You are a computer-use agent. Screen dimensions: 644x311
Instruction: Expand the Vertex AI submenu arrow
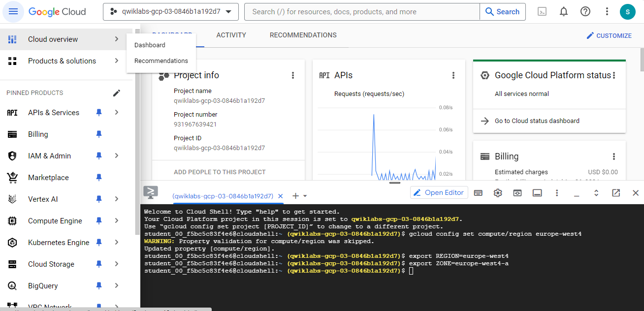coord(117,199)
